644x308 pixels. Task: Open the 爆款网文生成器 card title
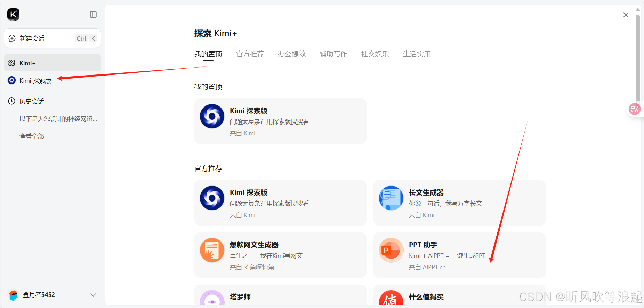click(254, 245)
